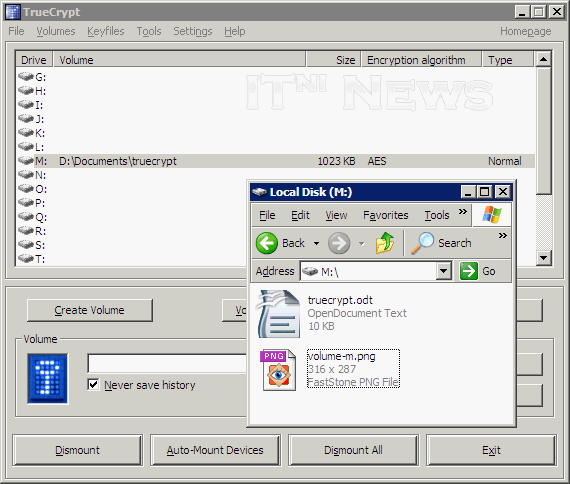Click drive icon for R: slot
This screenshot has width=570, height=484.
point(26,230)
